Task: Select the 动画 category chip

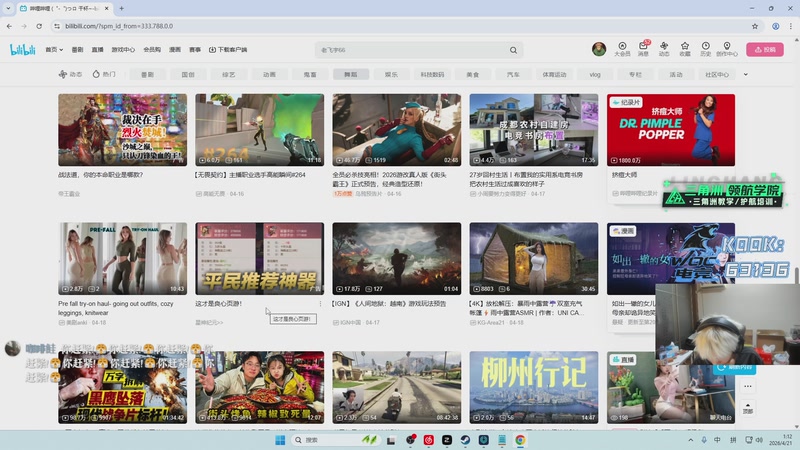Action: click(x=269, y=74)
